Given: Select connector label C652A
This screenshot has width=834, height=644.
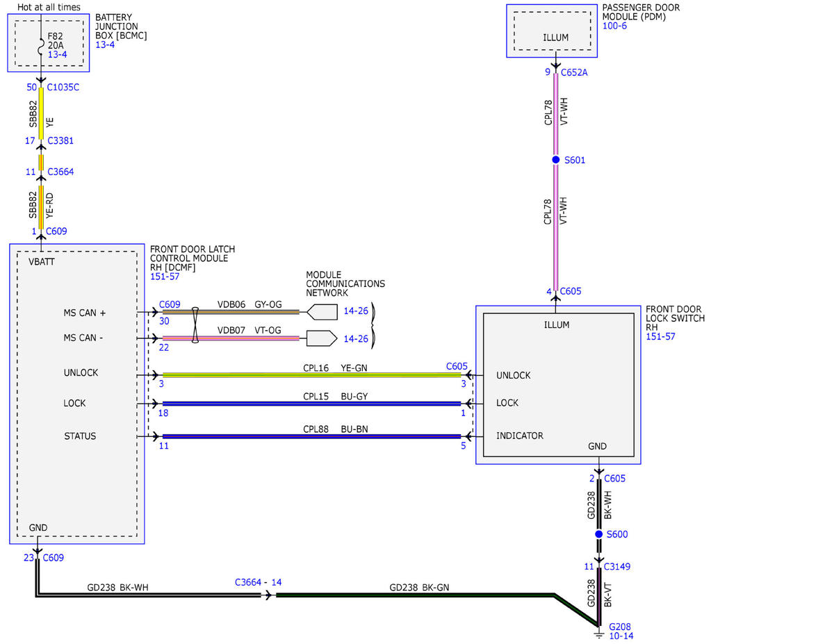Looking at the screenshot, I should [x=574, y=72].
